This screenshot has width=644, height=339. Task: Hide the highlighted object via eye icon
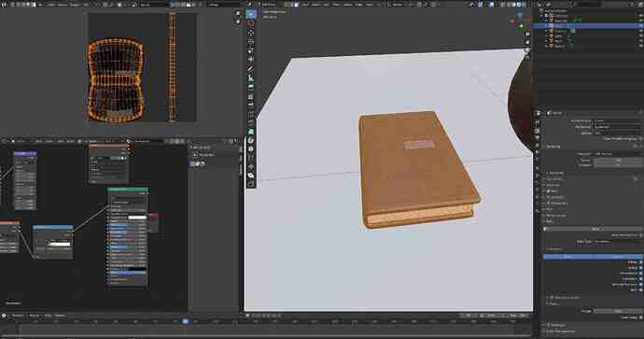641,26
